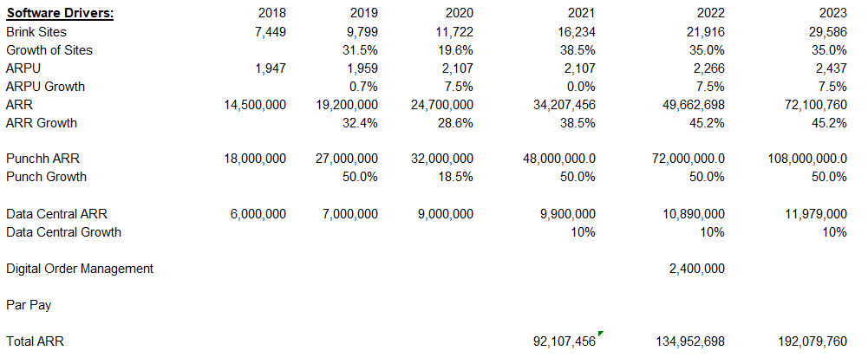This screenshot has width=868, height=364.
Task: Select the Par Pay row label
Action: pyautogui.click(x=29, y=305)
